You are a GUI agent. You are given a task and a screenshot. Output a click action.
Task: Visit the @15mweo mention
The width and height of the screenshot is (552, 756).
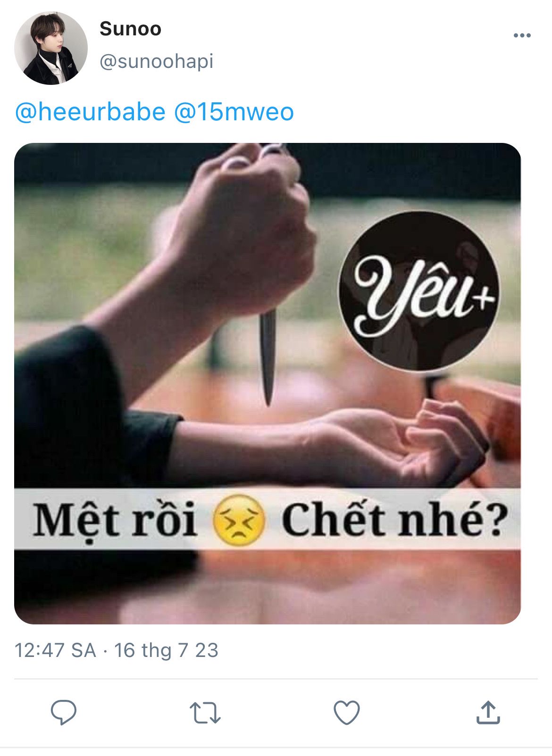234,112
